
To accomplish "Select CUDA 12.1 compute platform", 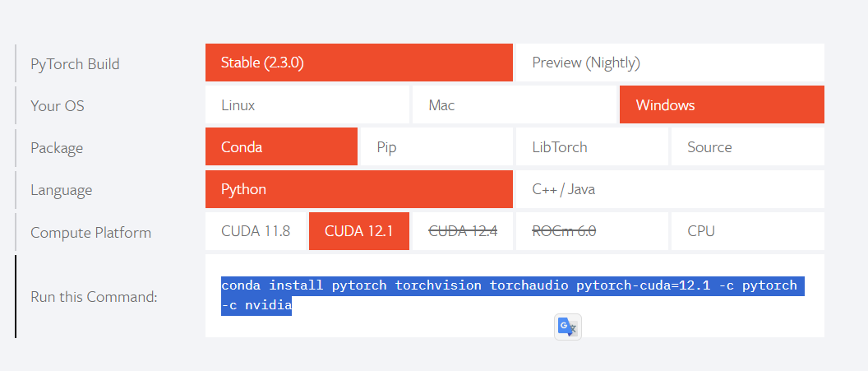I will tap(359, 231).
